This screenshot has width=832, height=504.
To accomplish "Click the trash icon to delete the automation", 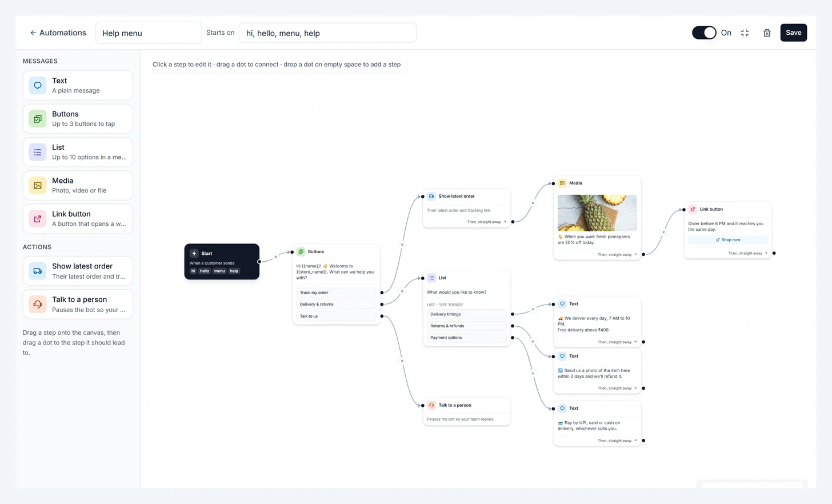I will [767, 33].
